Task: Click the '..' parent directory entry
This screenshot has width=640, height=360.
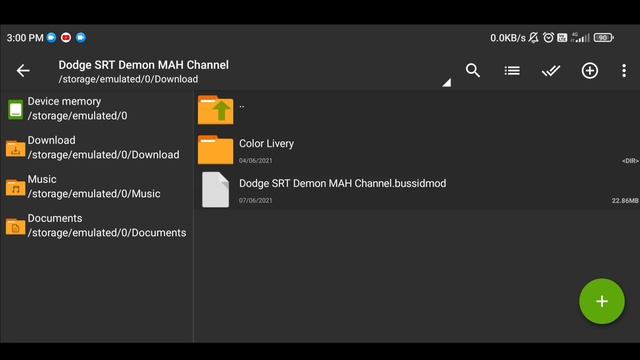Action: tap(242, 106)
